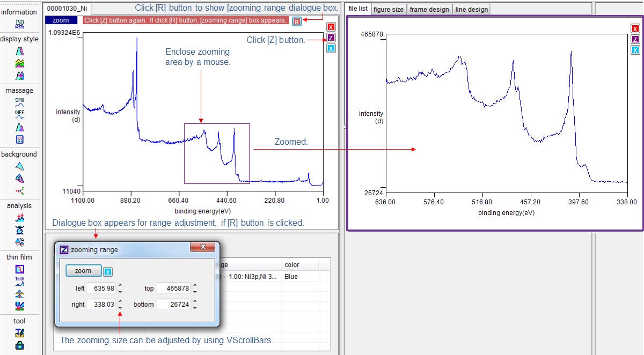Click the red R zooming range button
Image resolution: width=644 pixels, height=355 pixels.
[x=297, y=21]
